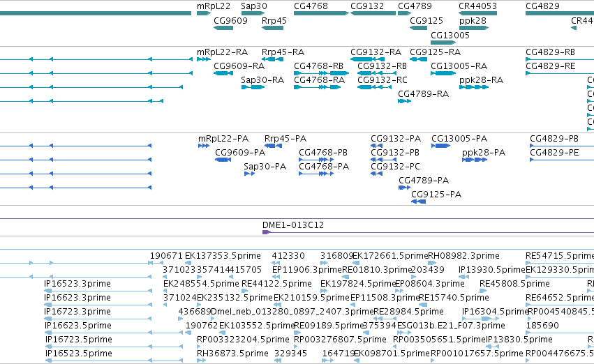Click the CG9609 gene glyph
This screenshot has height=364, width=594.
click(x=223, y=28)
